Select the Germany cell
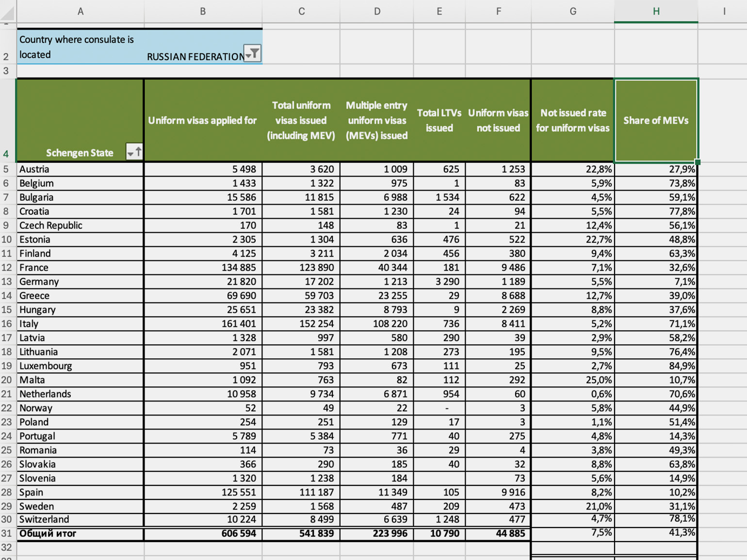This screenshot has width=747, height=560. point(81,282)
